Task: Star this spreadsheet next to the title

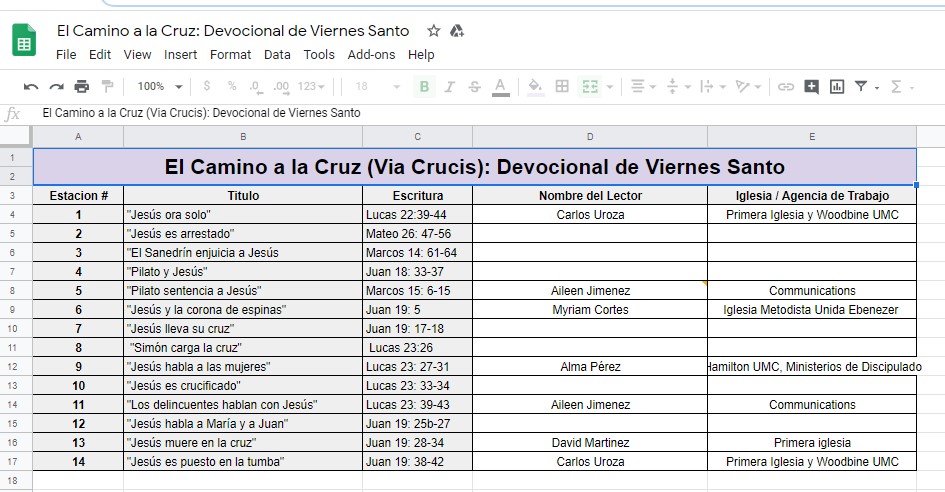Action: click(x=433, y=31)
